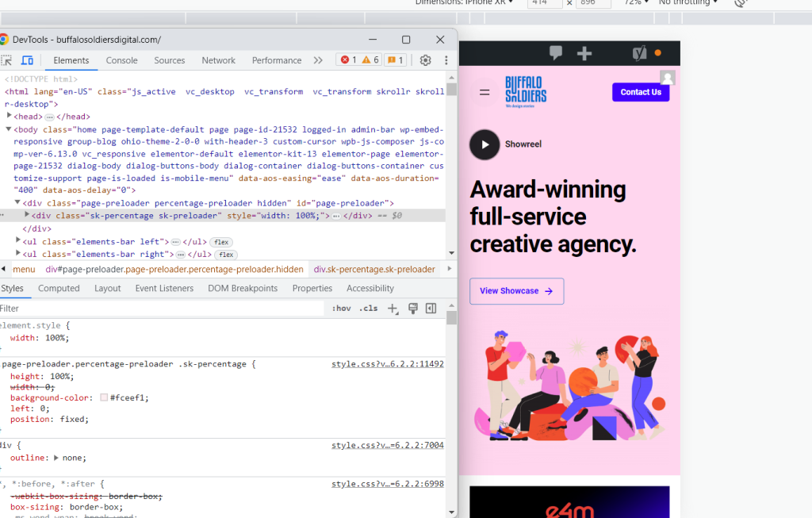
Task: Open the Computed styles tab
Action: (59, 288)
